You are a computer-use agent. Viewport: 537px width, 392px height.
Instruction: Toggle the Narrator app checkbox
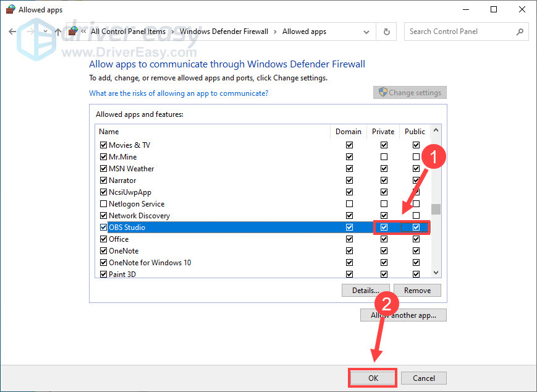click(103, 181)
